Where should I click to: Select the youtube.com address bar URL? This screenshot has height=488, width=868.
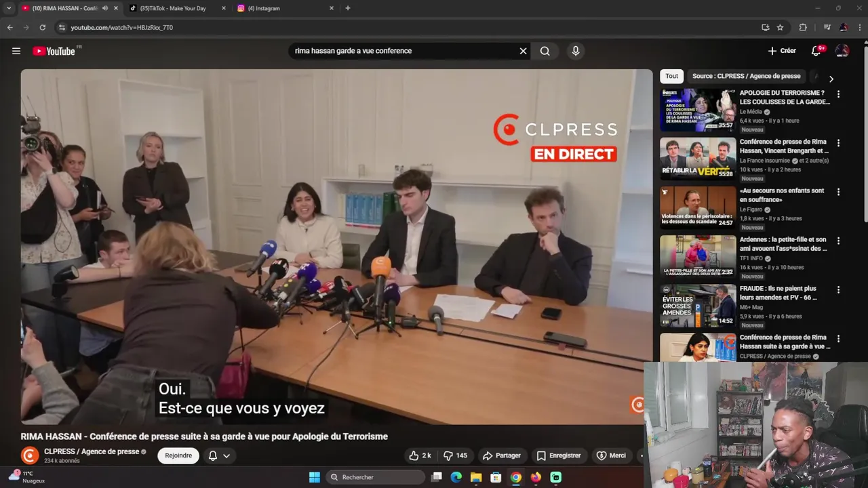(x=122, y=28)
